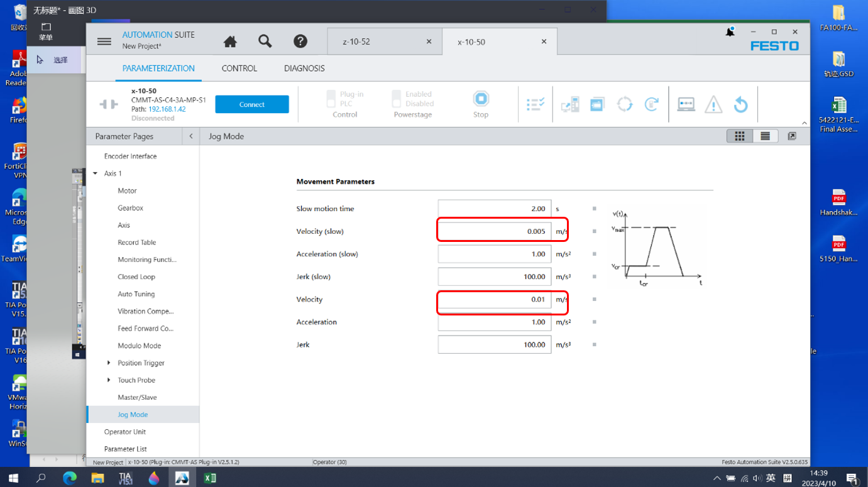The height and width of the screenshot is (487, 868).
Task: Collapse the Axis 1 tree node
Action: 96,173
